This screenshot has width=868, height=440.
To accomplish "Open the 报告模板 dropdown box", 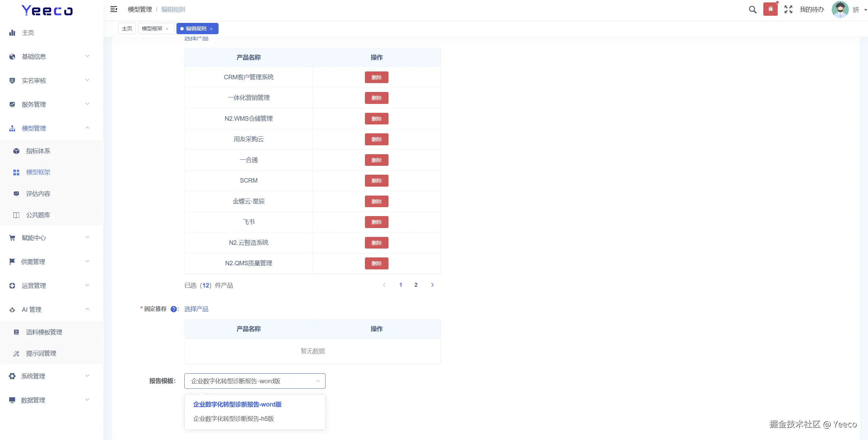I will click(254, 381).
